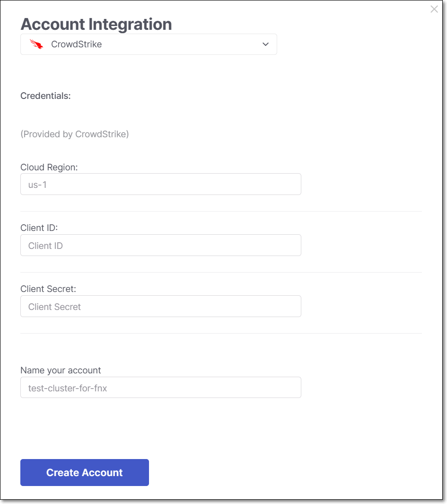This screenshot has height=504, width=447.
Task: Click the divider below Client ID field
Action: pyautogui.click(x=221, y=272)
